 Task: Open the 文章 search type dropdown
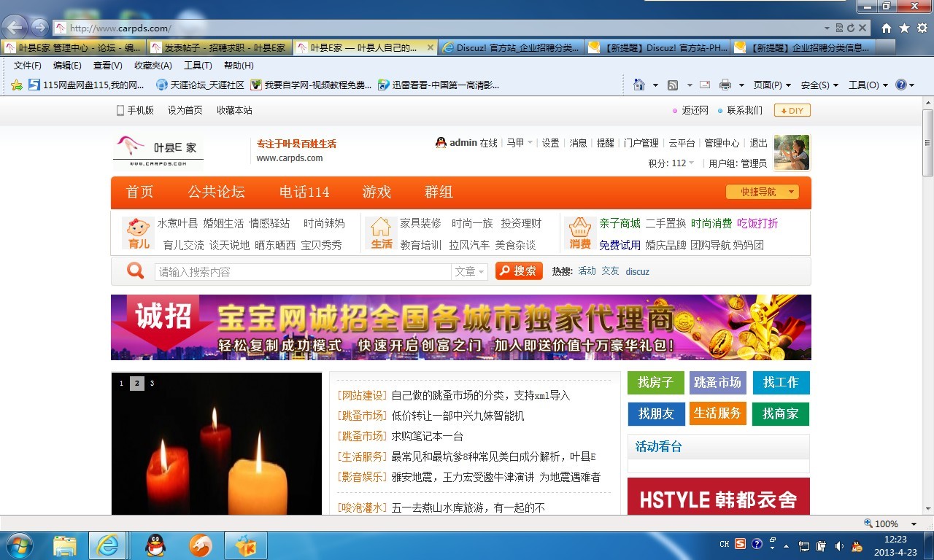tap(470, 271)
